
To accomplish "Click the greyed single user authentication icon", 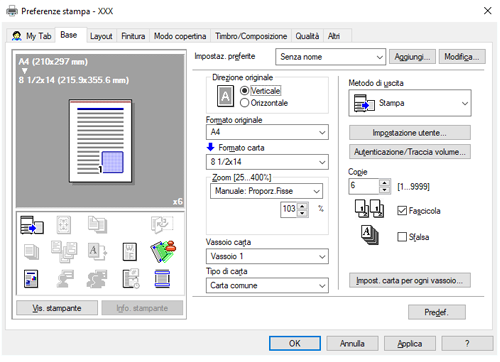I will pyautogui.click(x=65, y=279).
